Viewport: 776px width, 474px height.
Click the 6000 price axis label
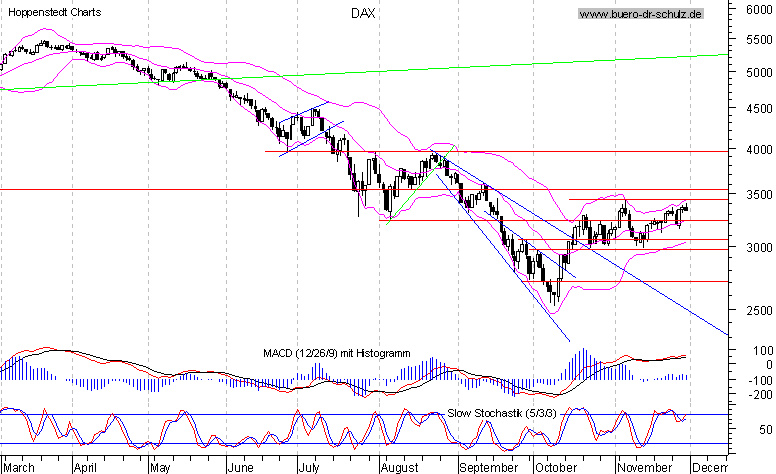(x=759, y=9)
